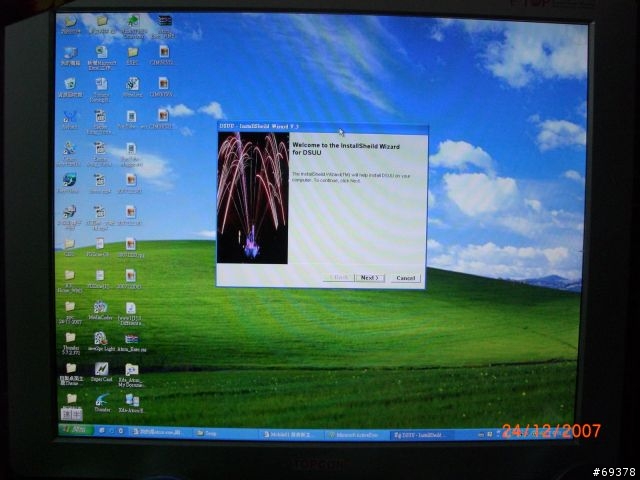Select the Xda_Atom My Documents folder icon
The image size is (640, 480).
pyautogui.click(x=131, y=375)
